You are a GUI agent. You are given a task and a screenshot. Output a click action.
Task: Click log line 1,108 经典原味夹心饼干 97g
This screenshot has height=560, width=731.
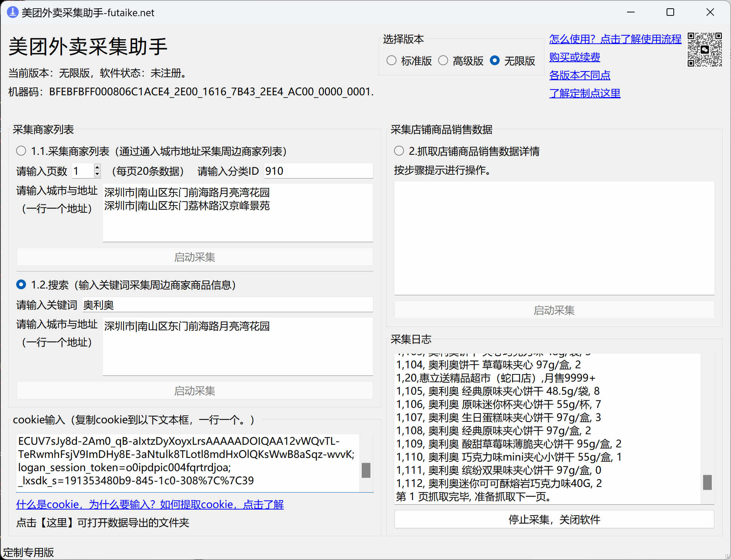pos(493,431)
